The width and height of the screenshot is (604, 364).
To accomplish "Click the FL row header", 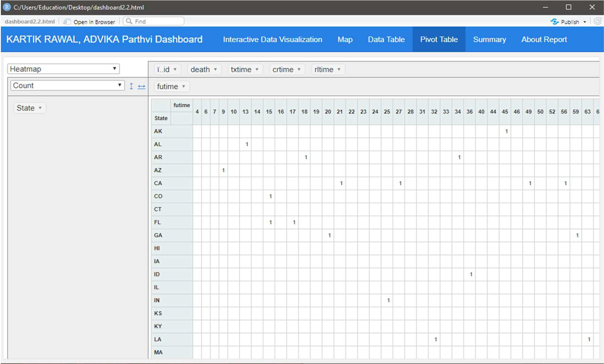I will 172,222.
